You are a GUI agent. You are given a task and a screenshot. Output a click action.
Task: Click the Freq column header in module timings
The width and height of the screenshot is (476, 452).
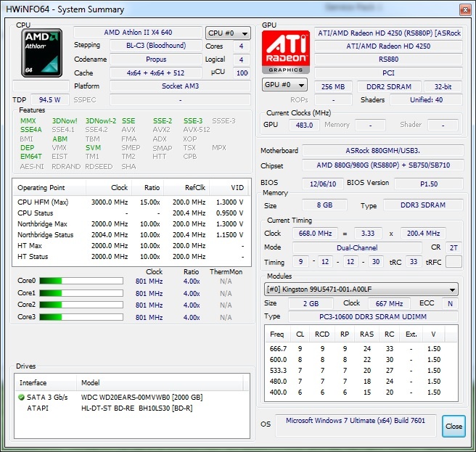pyautogui.click(x=278, y=334)
